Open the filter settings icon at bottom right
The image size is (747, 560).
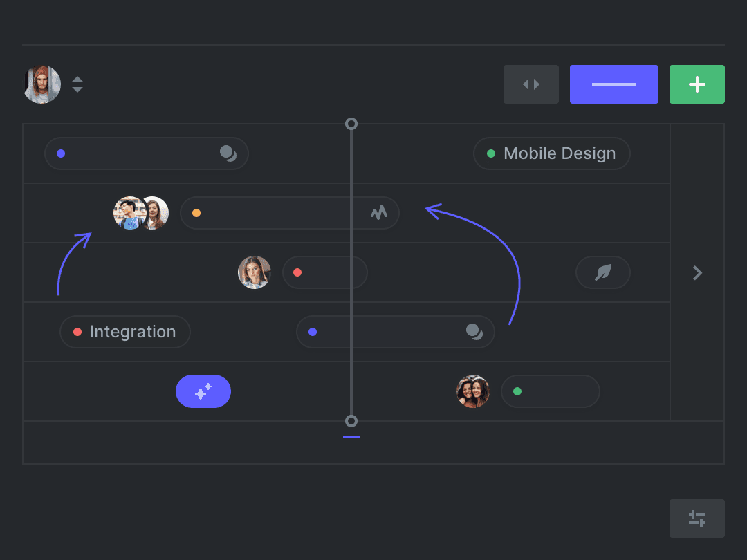click(x=697, y=518)
